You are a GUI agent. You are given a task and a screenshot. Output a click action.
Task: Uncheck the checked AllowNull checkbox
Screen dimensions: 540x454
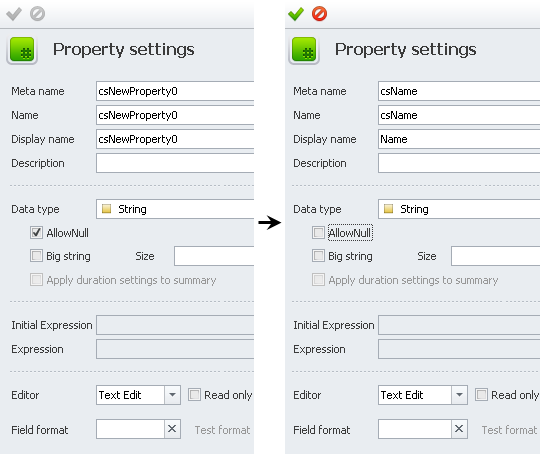point(37,233)
